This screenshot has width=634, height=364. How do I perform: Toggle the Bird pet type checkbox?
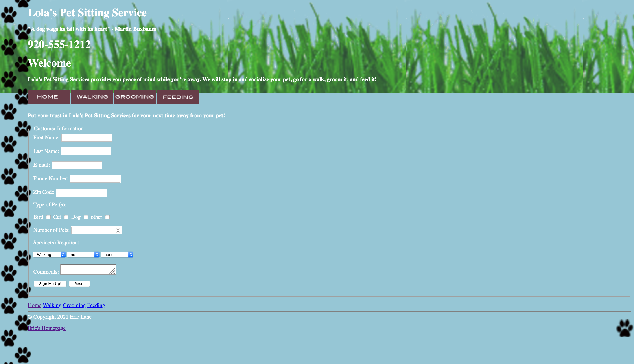[48, 217]
